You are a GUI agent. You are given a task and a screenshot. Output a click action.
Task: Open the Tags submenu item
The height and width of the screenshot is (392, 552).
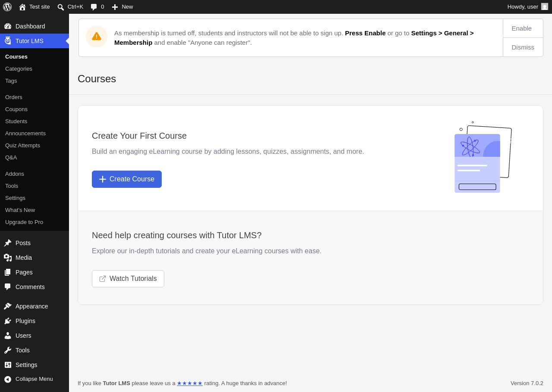pos(11,81)
